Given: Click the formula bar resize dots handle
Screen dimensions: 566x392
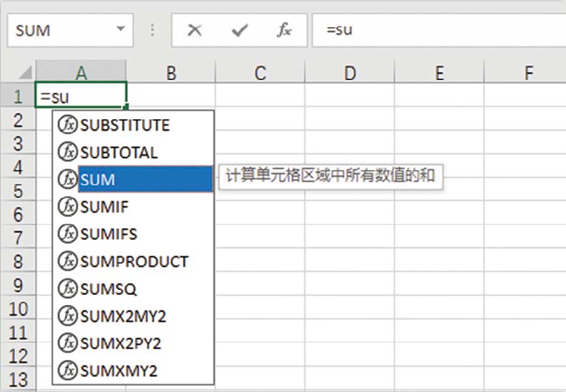Looking at the screenshot, I should [x=152, y=31].
